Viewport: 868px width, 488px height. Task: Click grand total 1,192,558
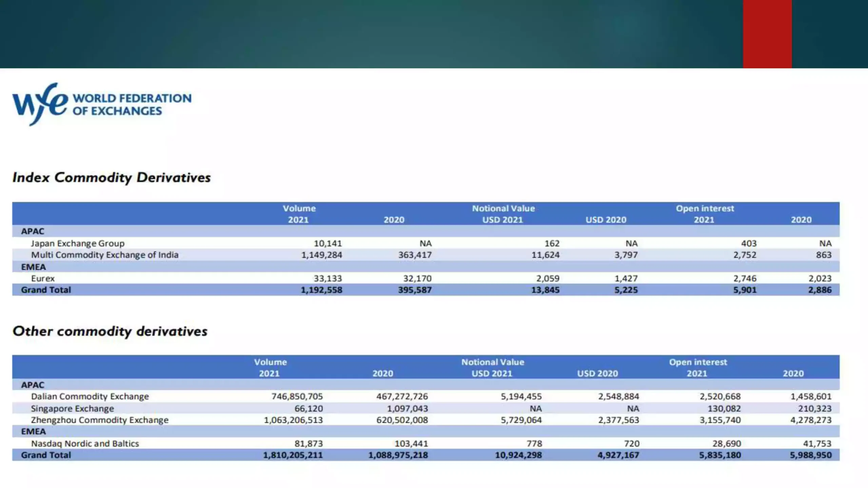[x=322, y=290]
